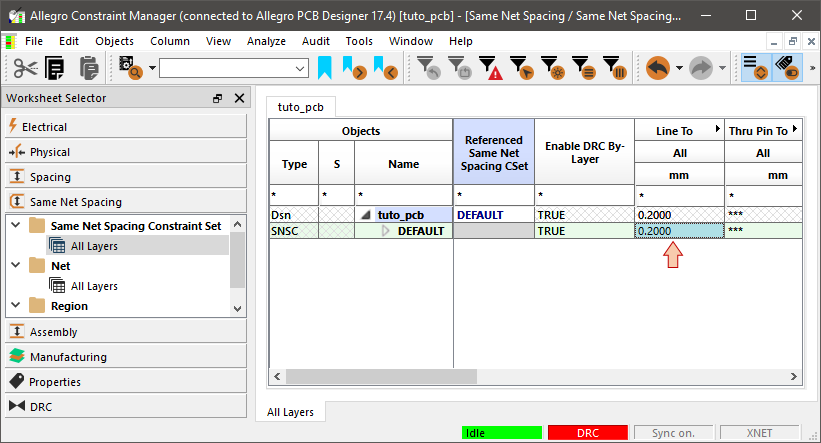Select All Layers under Constraint Set
This screenshot has height=443, width=821.
pyautogui.click(x=94, y=246)
